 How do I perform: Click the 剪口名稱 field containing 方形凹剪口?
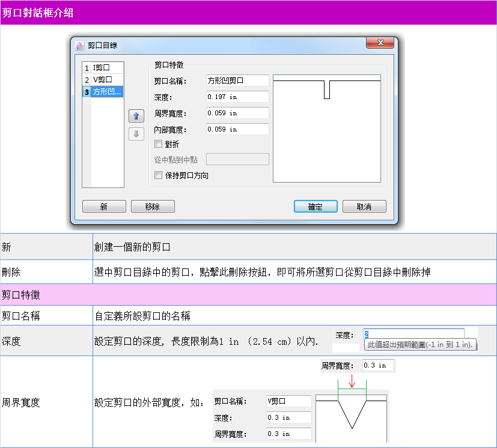click(x=237, y=80)
